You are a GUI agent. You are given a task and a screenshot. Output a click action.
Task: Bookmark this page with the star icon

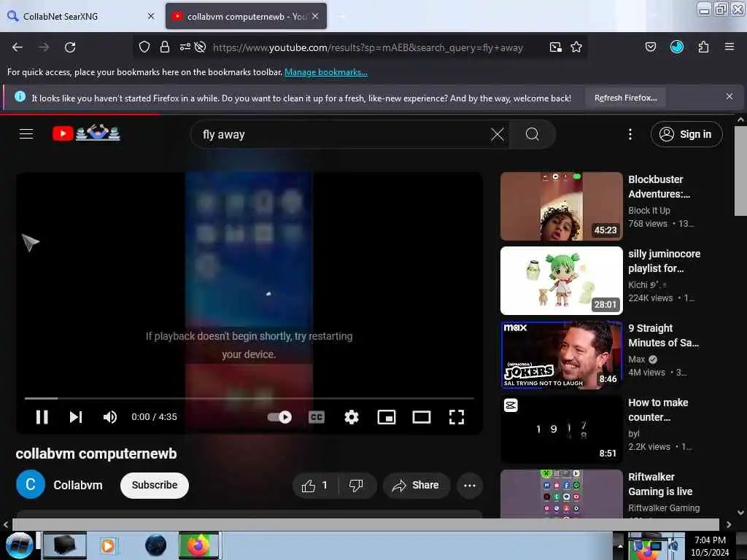(576, 47)
